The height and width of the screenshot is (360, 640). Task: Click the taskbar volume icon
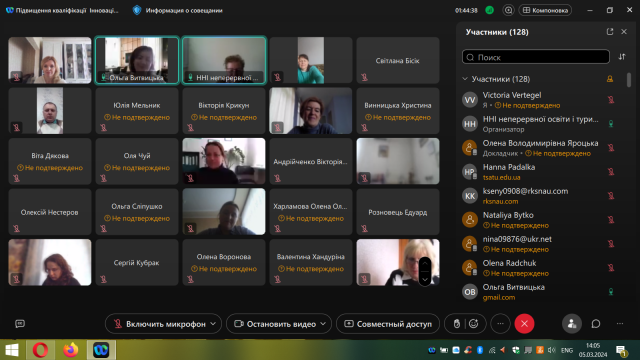tap(552, 350)
